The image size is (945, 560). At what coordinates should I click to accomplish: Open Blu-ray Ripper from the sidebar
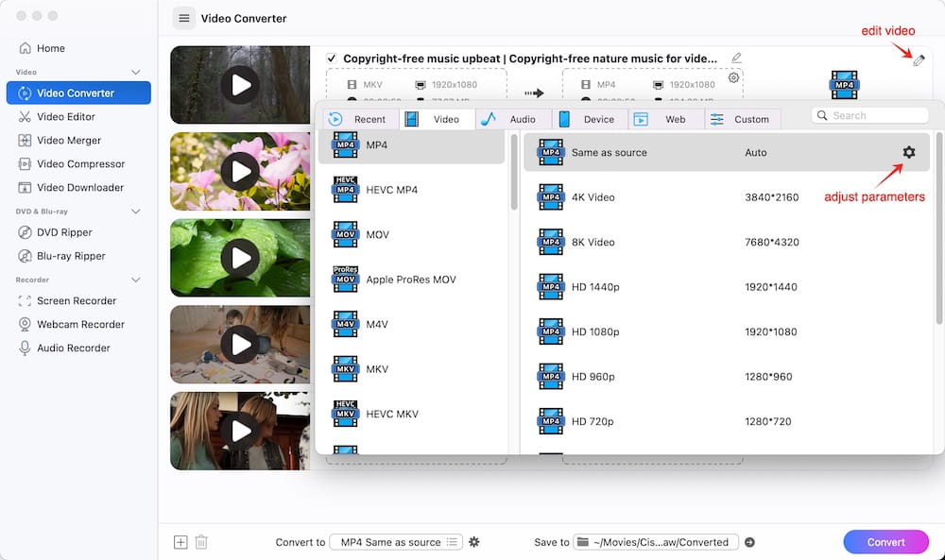(61, 256)
